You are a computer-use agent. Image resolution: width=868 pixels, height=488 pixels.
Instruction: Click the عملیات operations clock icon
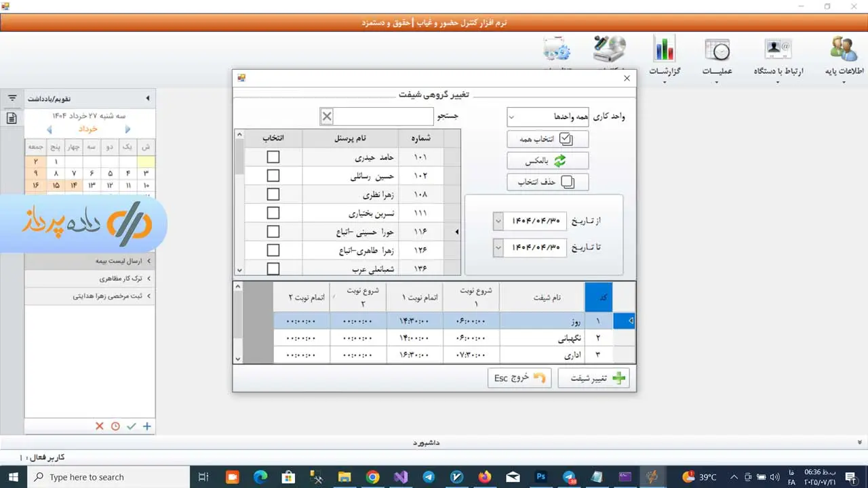pyautogui.click(x=717, y=50)
